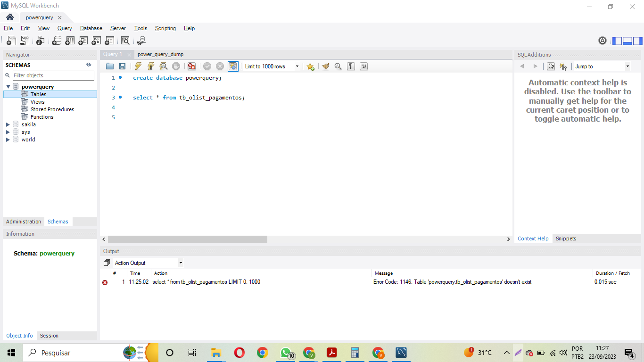Open the Limit to 1000 rows dropdown
The image size is (644, 362).
pos(272,66)
